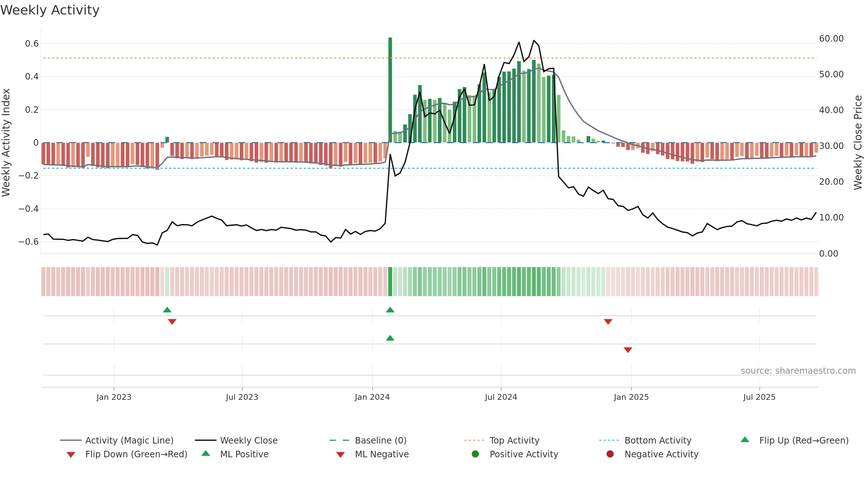Click the early 2023 Flip Up green triangle

tap(167, 310)
